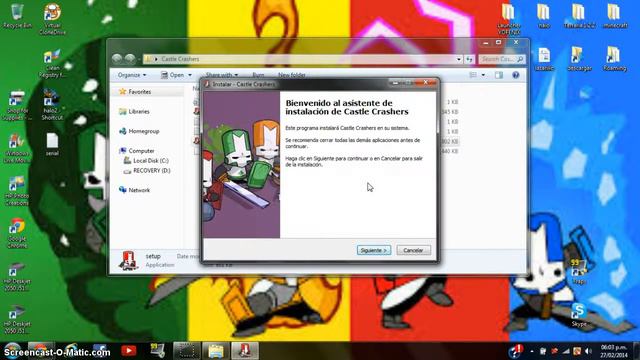This screenshot has height=360, width=640.
Task: Open Recycle Bin on the desktop
Action: click(x=17, y=16)
